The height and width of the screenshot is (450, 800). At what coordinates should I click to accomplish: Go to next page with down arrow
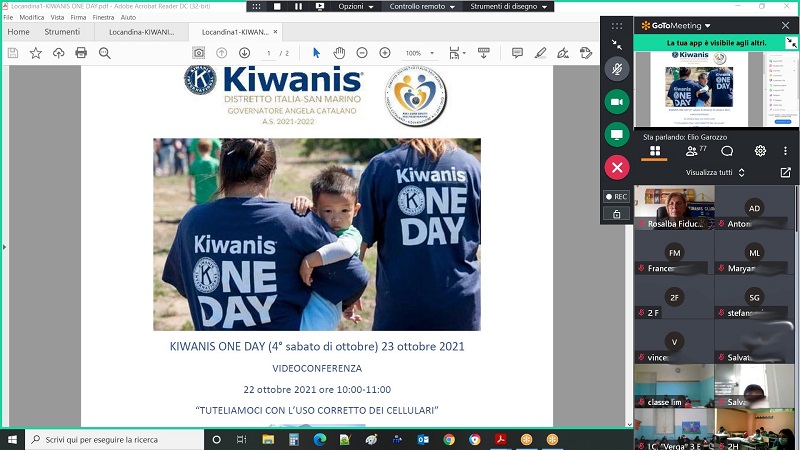(x=244, y=53)
